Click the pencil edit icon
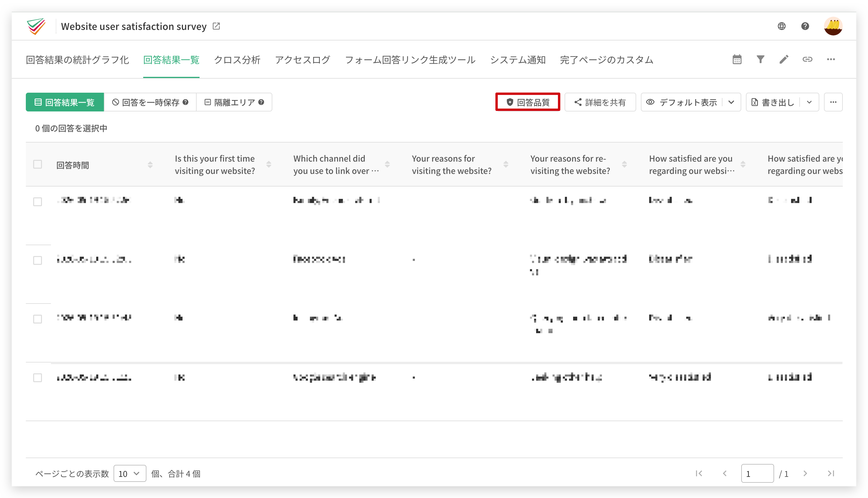The height and width of the screenshot is (498, 868). click(x=784, y=60)
